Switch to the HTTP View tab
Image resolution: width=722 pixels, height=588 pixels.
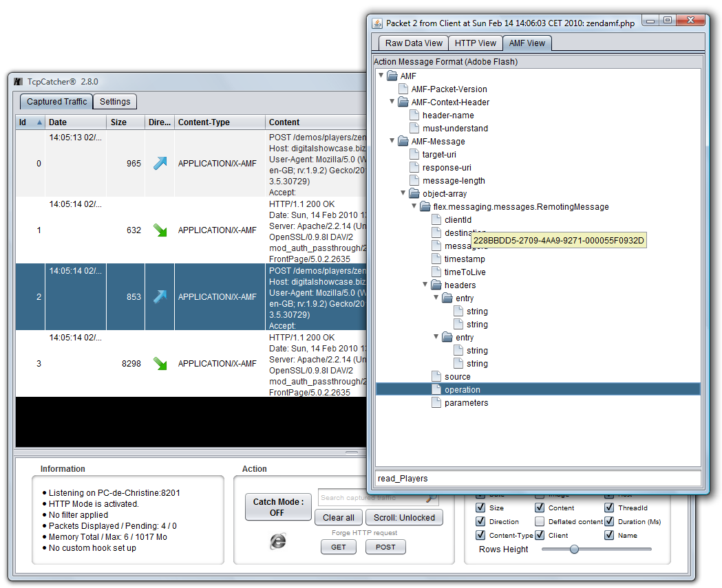(x=475, y=43)
